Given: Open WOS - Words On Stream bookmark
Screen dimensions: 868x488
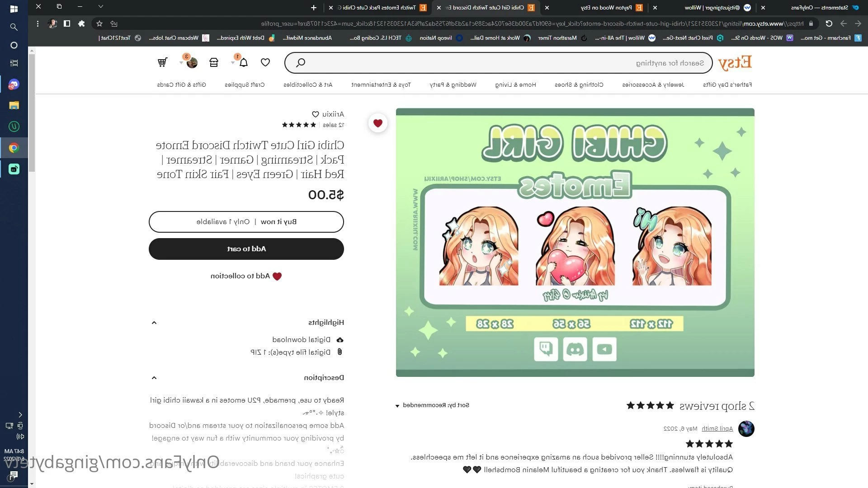Looking at the screenshot, I should [762, 38].
